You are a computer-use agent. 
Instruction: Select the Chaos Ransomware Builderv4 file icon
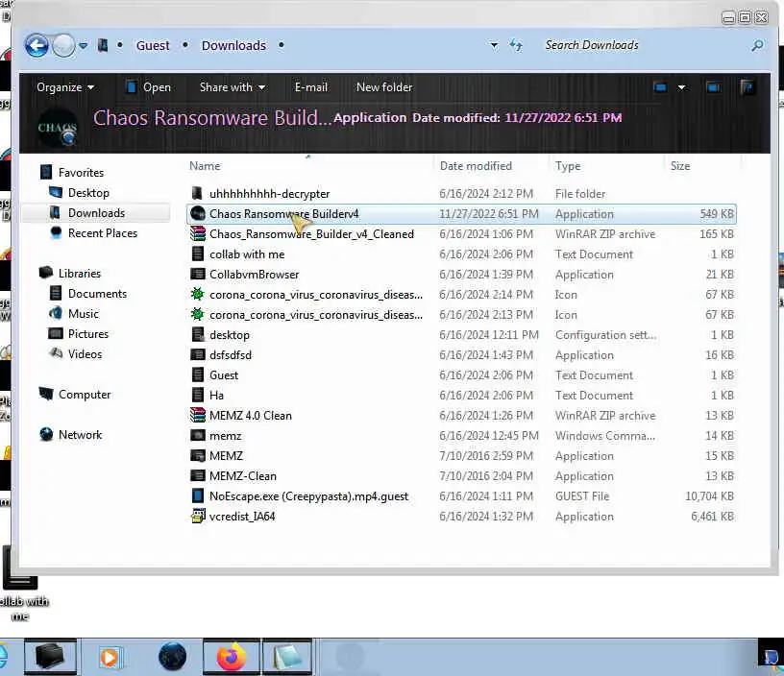click(198, 214)
